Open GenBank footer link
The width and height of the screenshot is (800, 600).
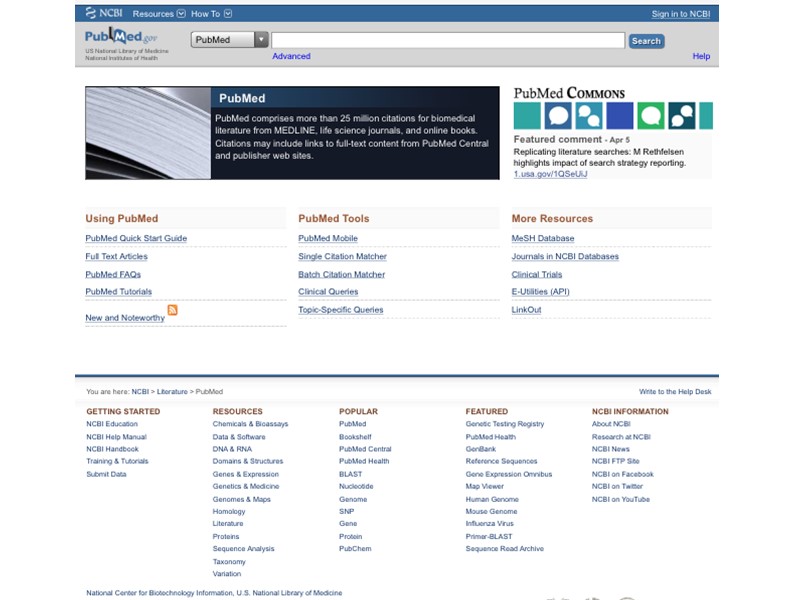coord(481,449)
